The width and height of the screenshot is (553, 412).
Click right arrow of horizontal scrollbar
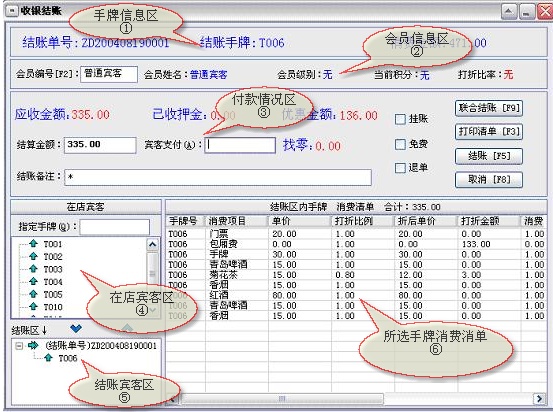click(x=539, y=399)
